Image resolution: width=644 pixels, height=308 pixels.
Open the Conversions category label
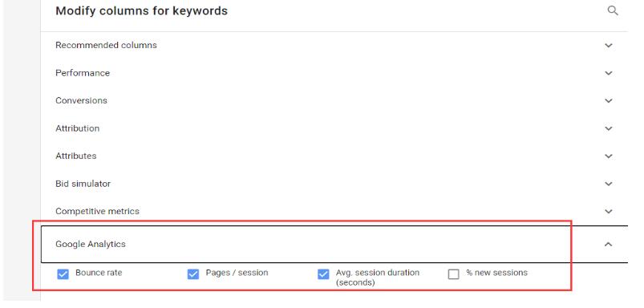pyautogui.click(x=81, y=100)
